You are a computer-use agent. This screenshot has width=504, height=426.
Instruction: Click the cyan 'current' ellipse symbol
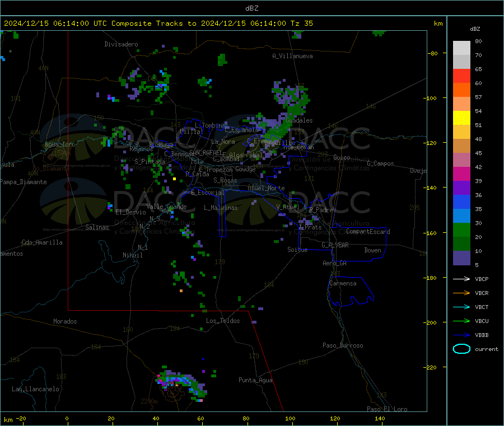(x=461, y=349)
